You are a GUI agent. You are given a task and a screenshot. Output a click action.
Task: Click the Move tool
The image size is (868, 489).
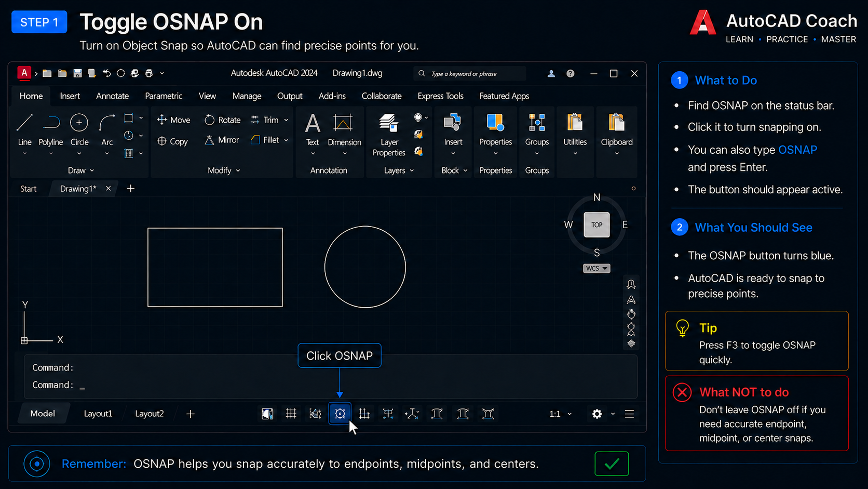pyautogui.click(x=174, y=120)
